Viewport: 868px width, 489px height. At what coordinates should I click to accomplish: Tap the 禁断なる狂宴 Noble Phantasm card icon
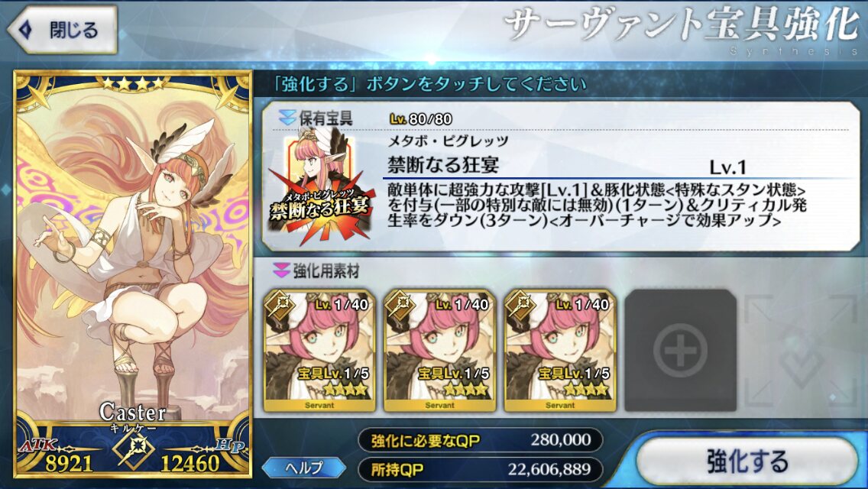pyautogui.click(x=319, y=186)
